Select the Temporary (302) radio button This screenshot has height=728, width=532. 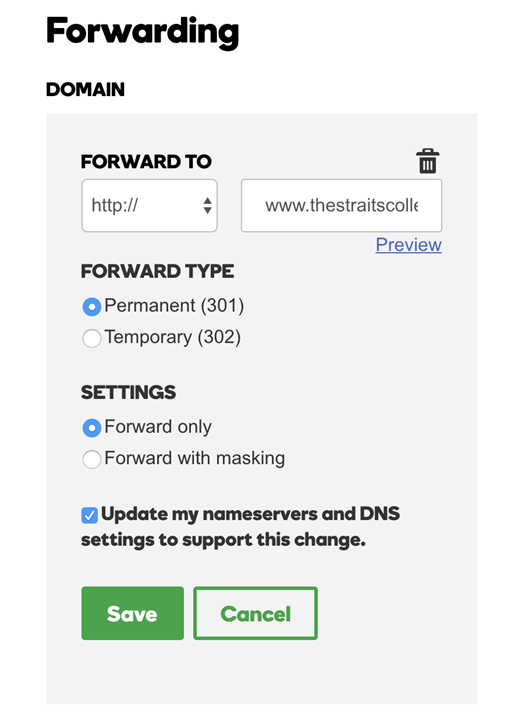coord(91,338)
